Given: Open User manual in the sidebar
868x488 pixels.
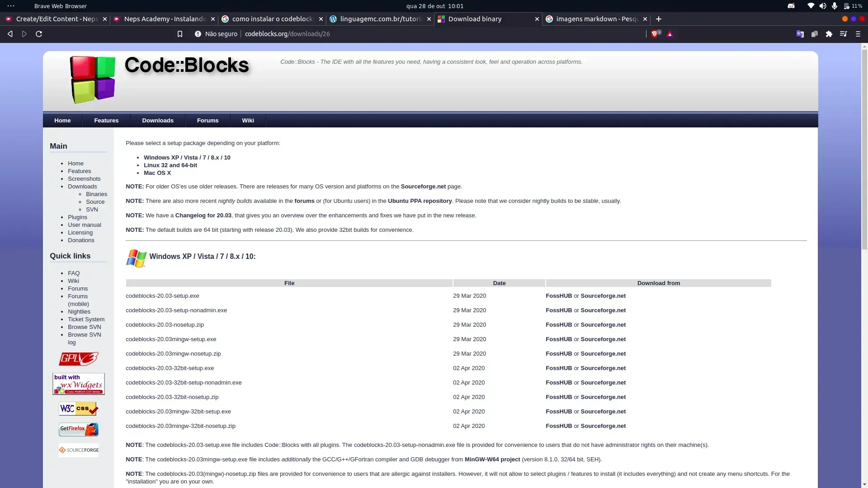Looking at the screenshot, I should pos(85,225).
